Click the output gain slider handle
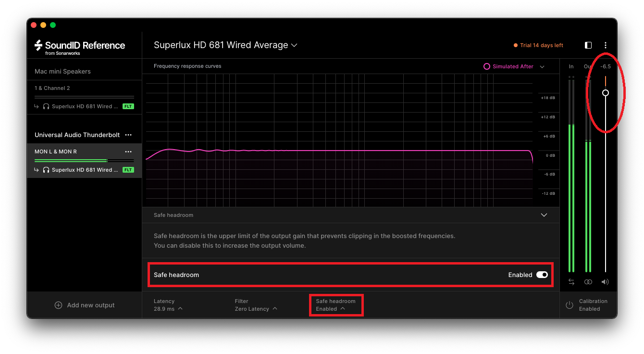 [606, 93]
